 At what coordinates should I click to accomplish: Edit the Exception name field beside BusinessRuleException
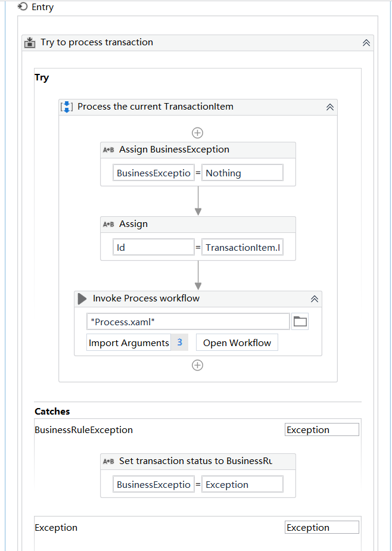click(x=322, y=429)
